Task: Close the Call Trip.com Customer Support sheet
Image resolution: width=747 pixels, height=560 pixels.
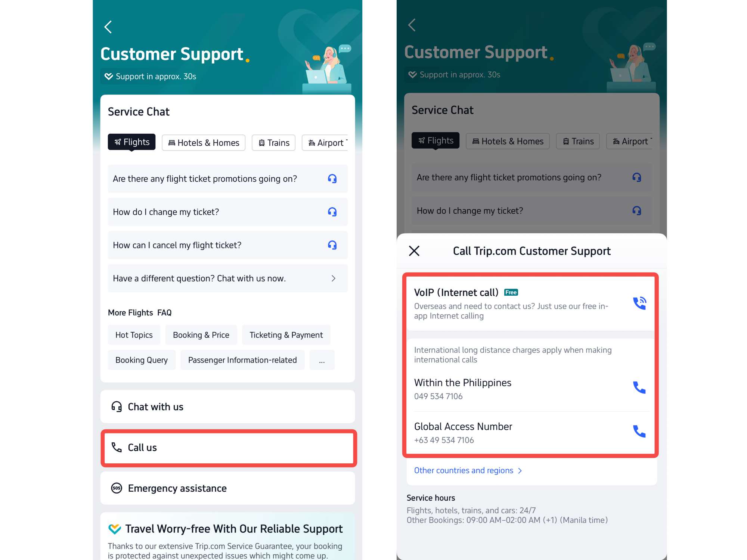Action: tap(414, 251)
